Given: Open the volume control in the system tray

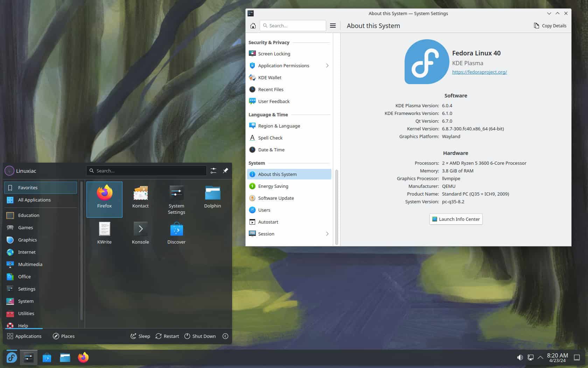Looking at the screenshot, I should pyautogui.click(x=520, y=357).
